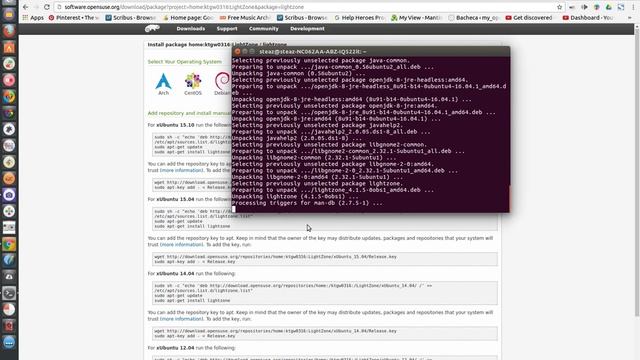Image resolution: width=640 pixels, height=360 pixels.
Task: Click the wget xUbuntu_14.04 Release.key command
Action: (x=276, y=331)
